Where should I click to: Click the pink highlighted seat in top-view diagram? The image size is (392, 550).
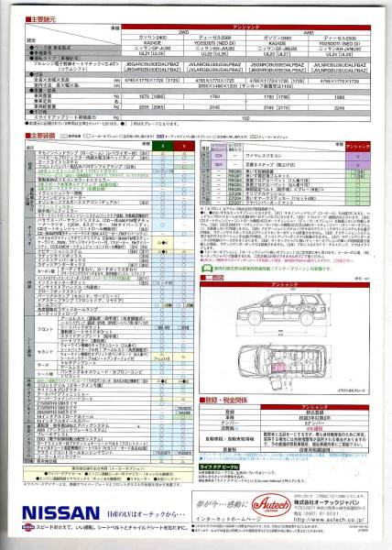280,368
